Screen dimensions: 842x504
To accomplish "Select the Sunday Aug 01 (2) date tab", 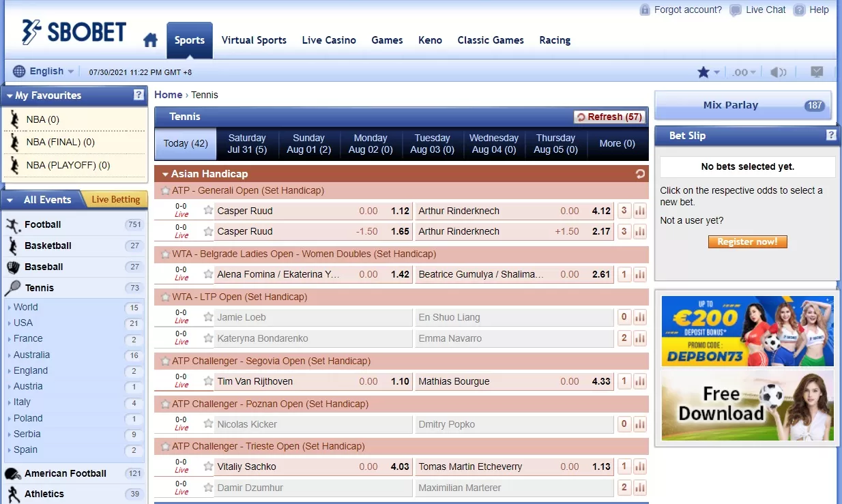I will (308, 144).
